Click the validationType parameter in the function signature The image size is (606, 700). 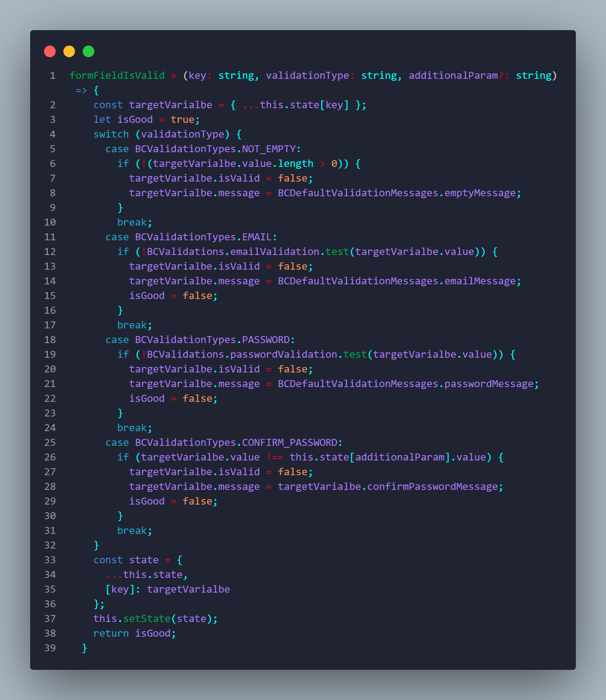[308, 75]
